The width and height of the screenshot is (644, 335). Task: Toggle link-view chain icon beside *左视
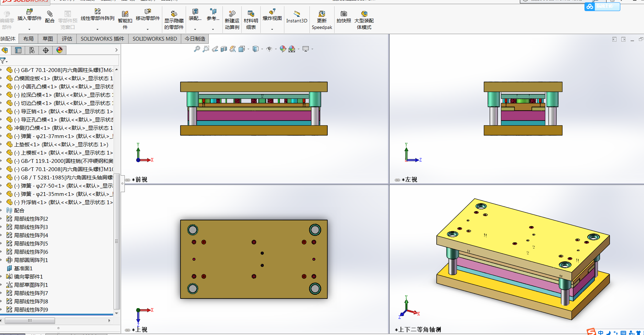pyautogui.click(x=397, y=180)
